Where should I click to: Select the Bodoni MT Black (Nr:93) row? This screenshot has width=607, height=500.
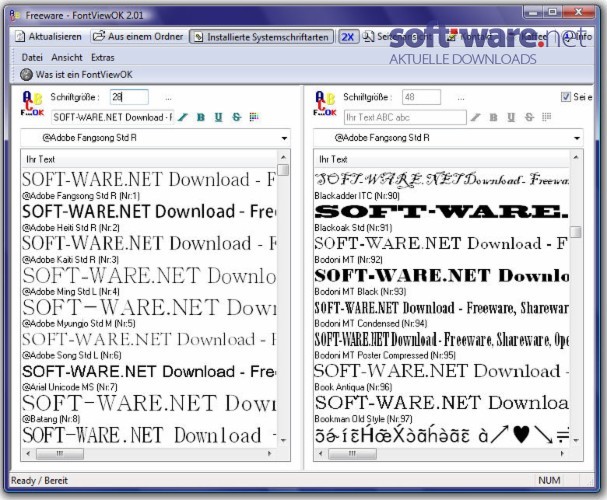441,281
